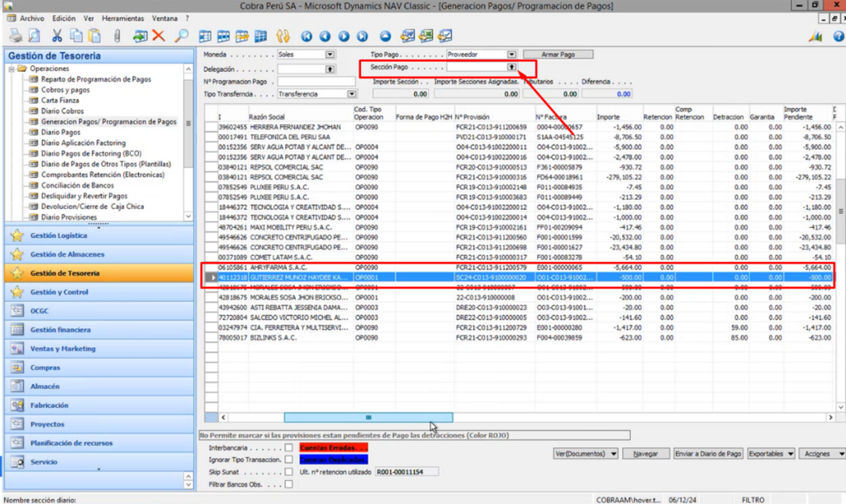Image resolution: width=846 pixels, height=504 pixels.
Task: Click the Field Filter toolbar icon
Action: tap(205, 36)
